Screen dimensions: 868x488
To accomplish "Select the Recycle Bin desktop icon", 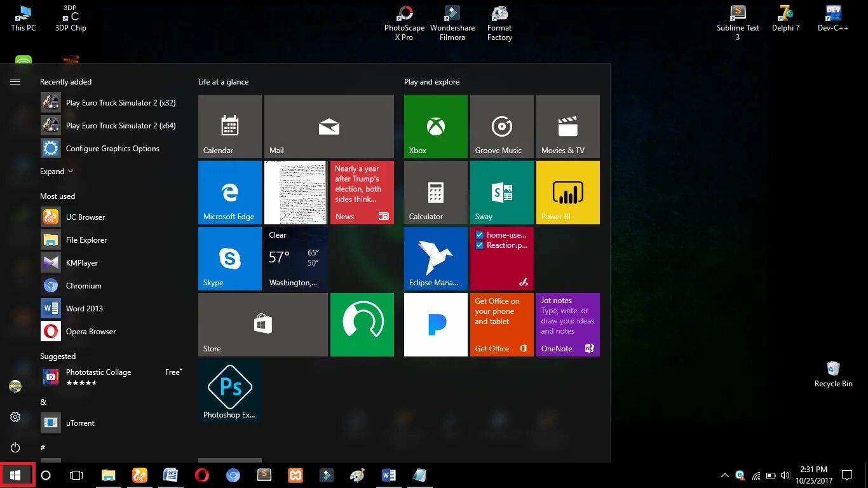I will click(834, 374).
